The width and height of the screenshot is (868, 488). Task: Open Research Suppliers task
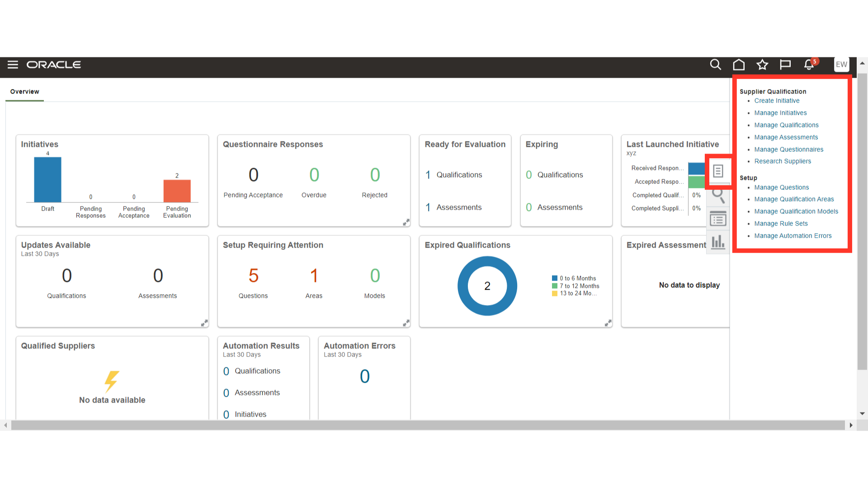(783, 161)
